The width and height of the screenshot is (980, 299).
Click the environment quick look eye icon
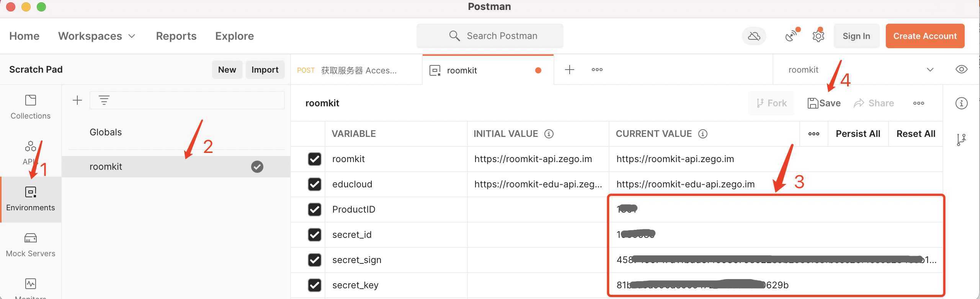[x=961, y=70]
